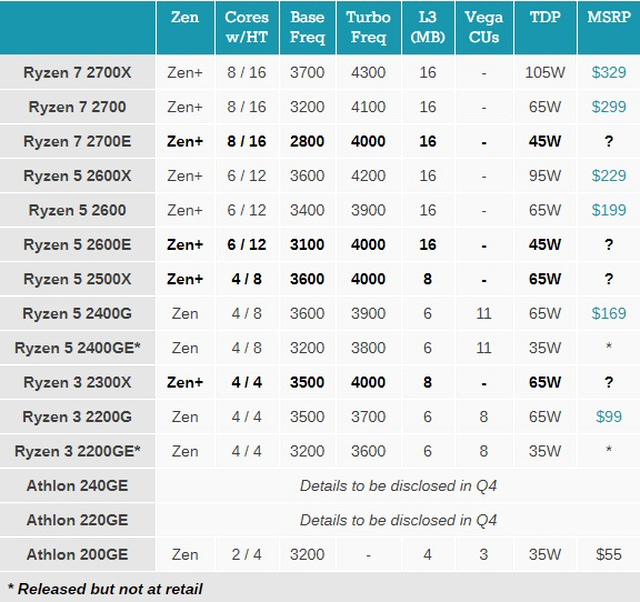Select the Athlon 240GE row label
The image size is (640, 602).
point(77,486)
